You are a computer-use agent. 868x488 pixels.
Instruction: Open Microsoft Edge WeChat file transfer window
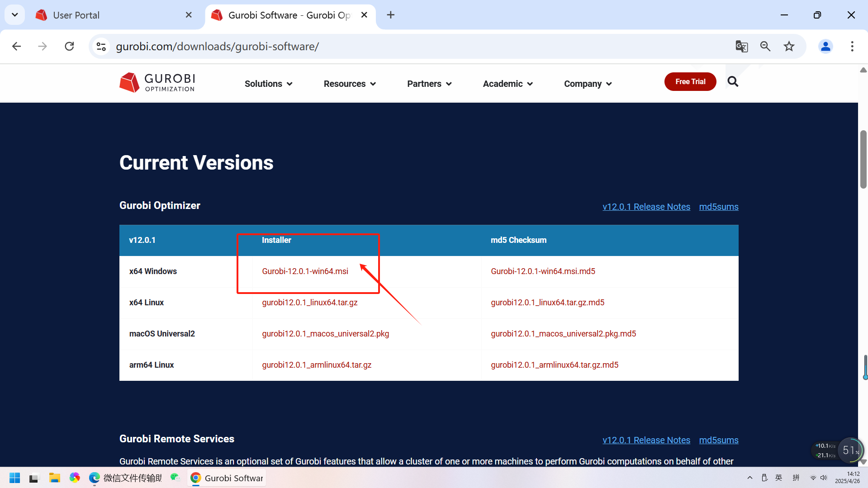[125, 478]
